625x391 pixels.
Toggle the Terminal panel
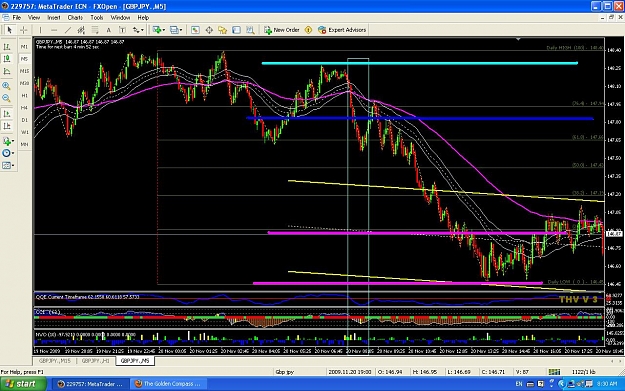click(x=236, y=30)
